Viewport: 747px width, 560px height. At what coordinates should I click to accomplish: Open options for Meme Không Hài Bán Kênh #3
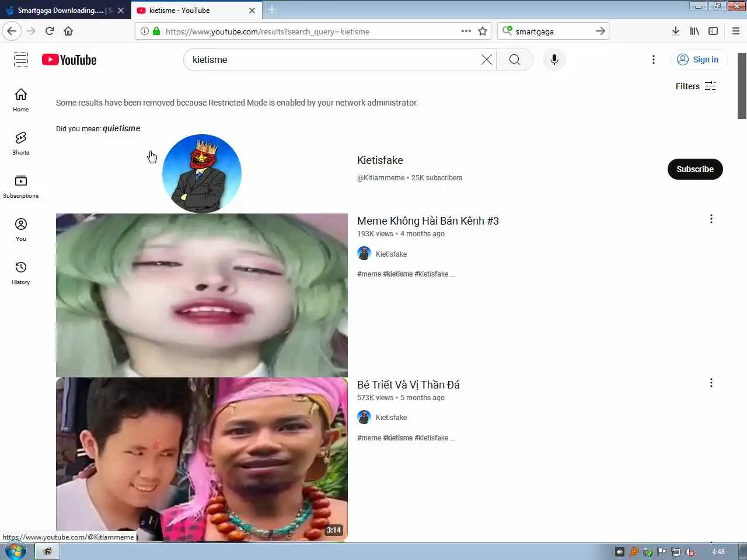(711, 219)
